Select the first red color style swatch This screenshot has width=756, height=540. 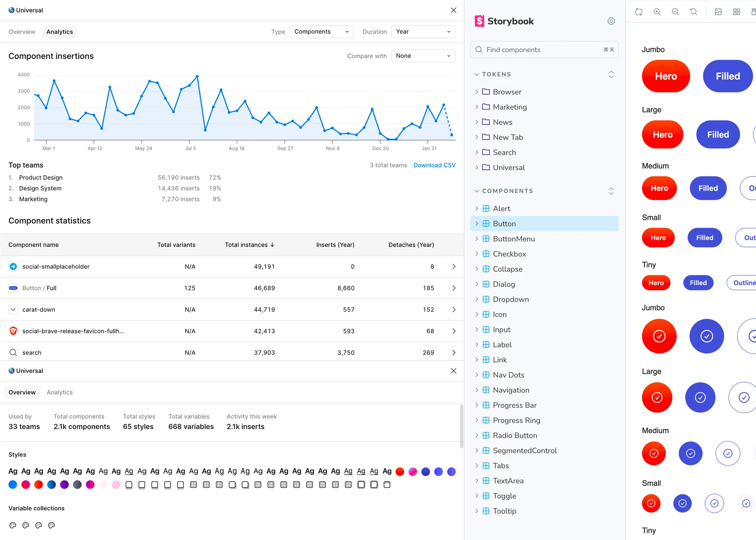400,471
